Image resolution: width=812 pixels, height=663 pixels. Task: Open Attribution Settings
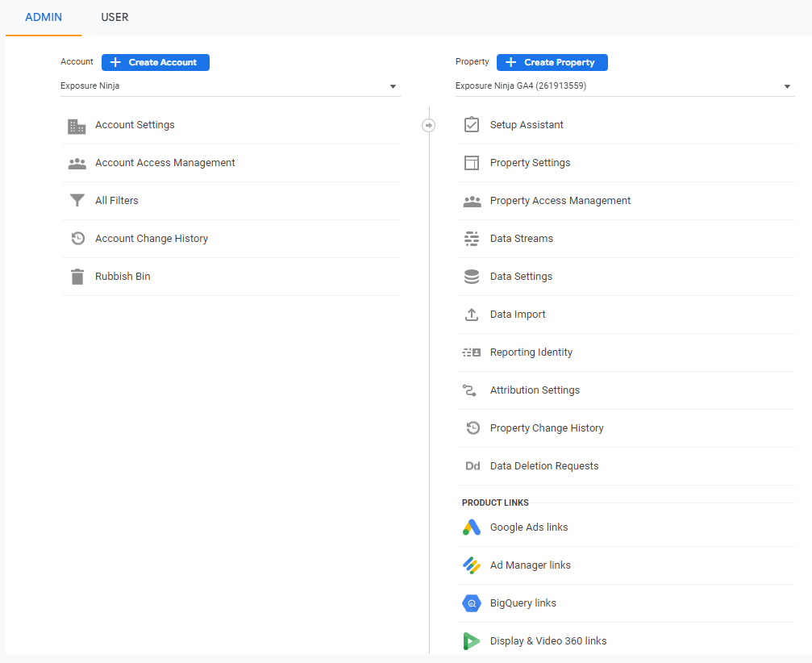click(535, 390)
